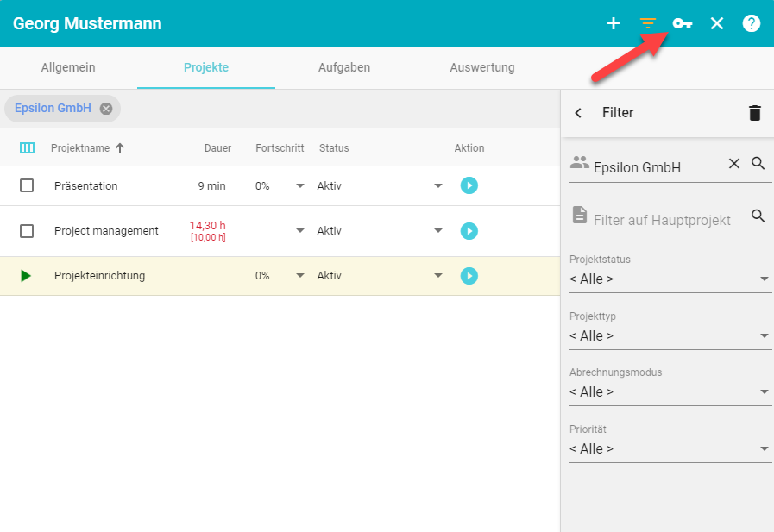Collapse Filter panel using back chevron

[x=578, y=113]
